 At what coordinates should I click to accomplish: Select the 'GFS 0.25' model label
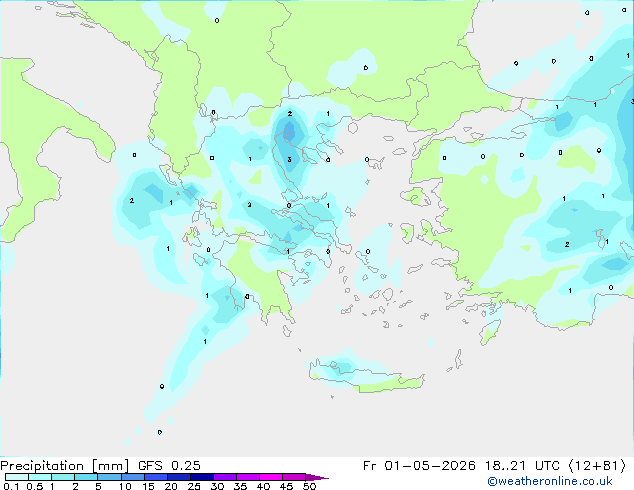169,466
